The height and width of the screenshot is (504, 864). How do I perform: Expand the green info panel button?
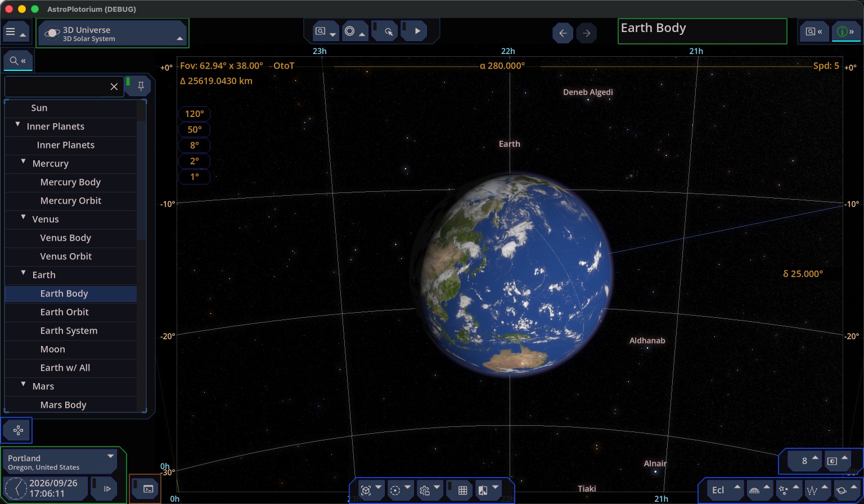click(845, 32)
